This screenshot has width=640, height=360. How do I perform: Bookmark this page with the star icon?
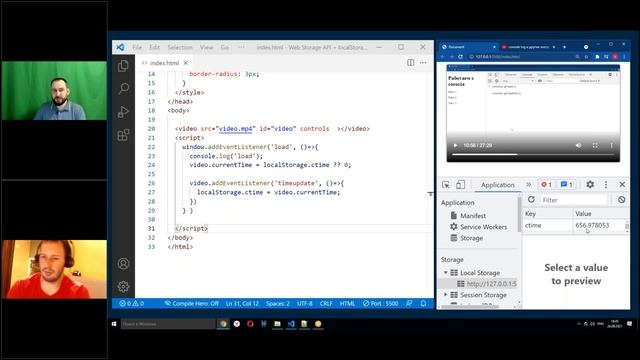click(587, 57)
